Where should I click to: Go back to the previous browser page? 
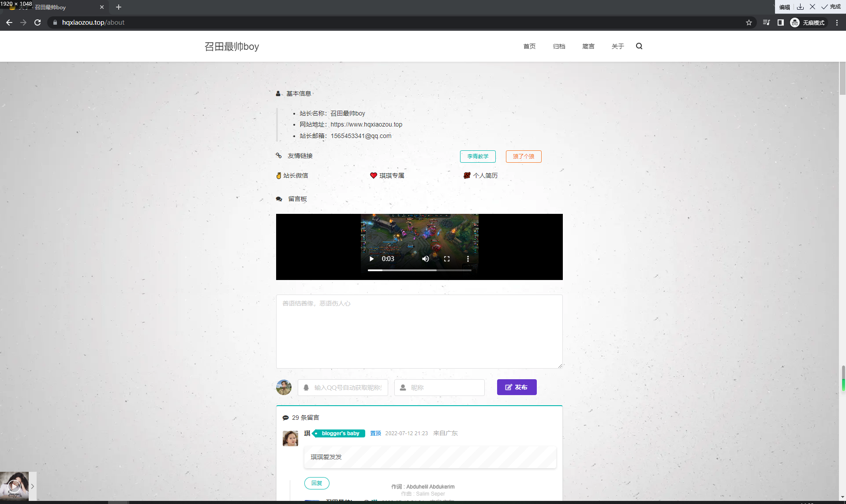pyautogui.click(x=9, y=22)
